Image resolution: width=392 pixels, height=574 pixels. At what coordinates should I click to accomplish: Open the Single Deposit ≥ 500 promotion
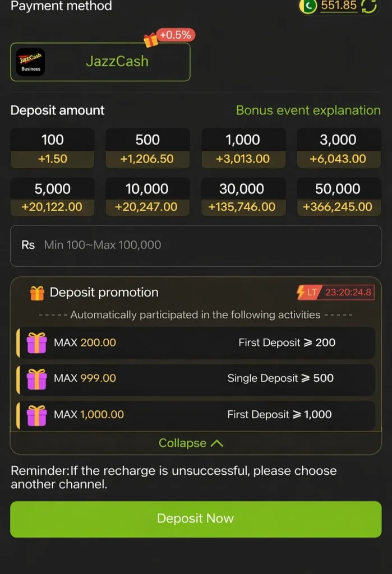tap(280, 378)
